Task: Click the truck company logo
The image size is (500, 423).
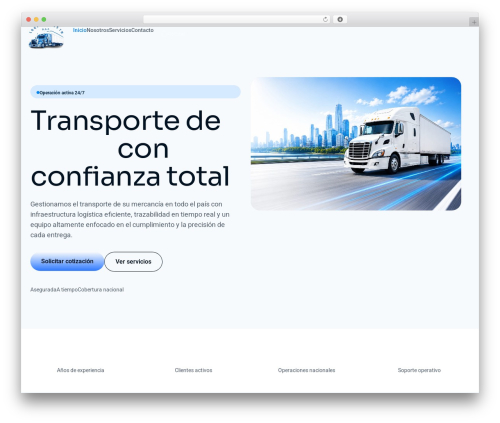Action: pos(46,38)
